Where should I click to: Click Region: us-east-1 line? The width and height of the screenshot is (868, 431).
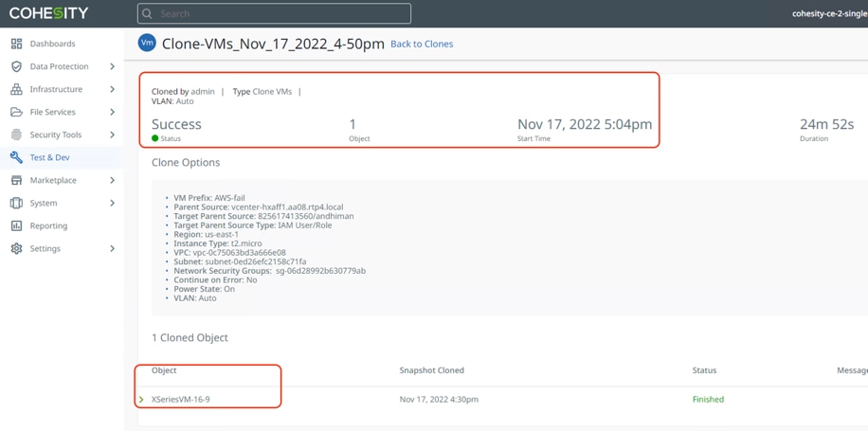click(206, 235)
